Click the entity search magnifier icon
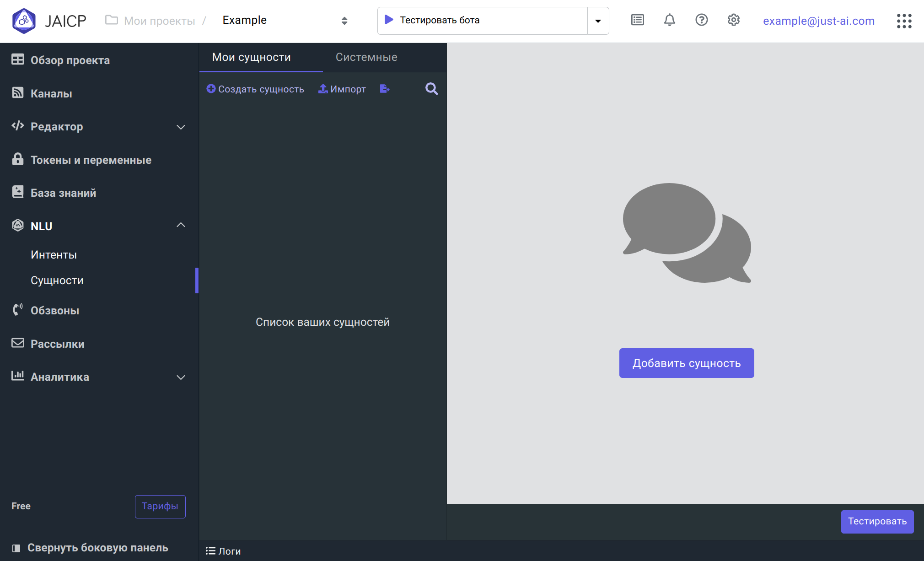Image resolution: width=924 pixels, height=561 pixels. coord(431,89)
